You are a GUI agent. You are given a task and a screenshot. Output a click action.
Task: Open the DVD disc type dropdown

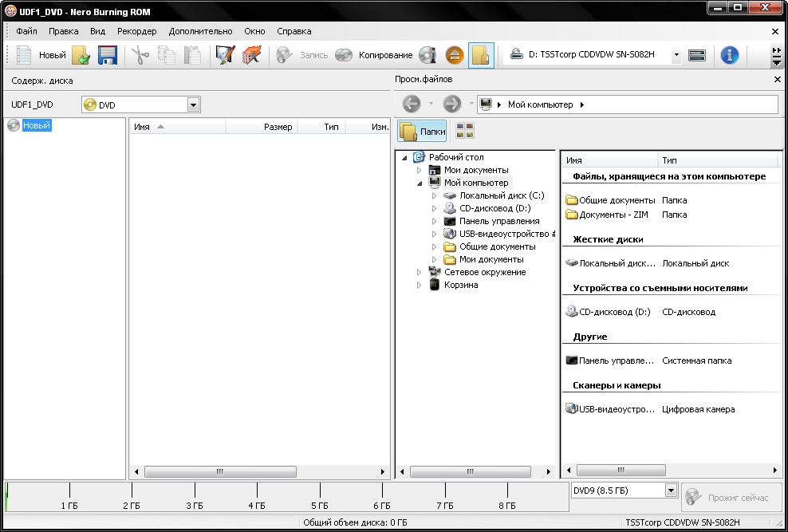pos(193,104)
